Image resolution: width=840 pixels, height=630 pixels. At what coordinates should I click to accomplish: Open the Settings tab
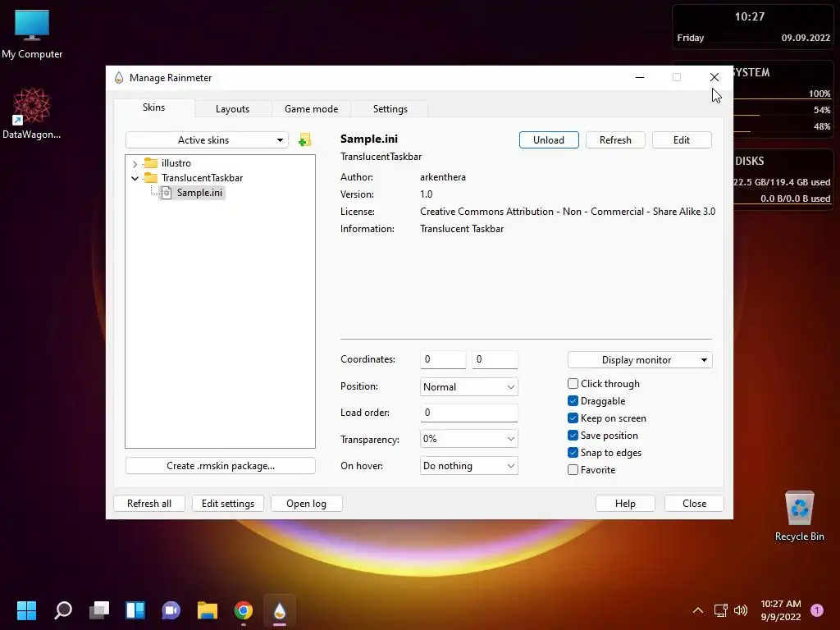coord(390,109)
